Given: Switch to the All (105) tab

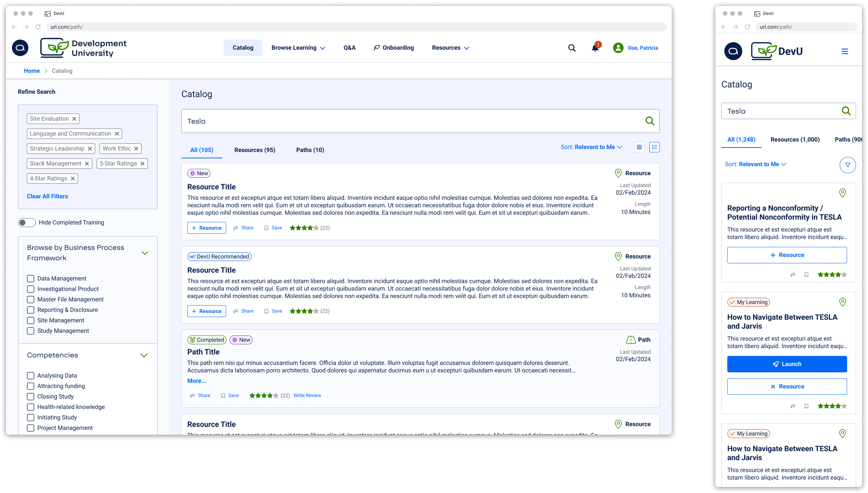Looking at the screenshot, I should pos(202,150).
